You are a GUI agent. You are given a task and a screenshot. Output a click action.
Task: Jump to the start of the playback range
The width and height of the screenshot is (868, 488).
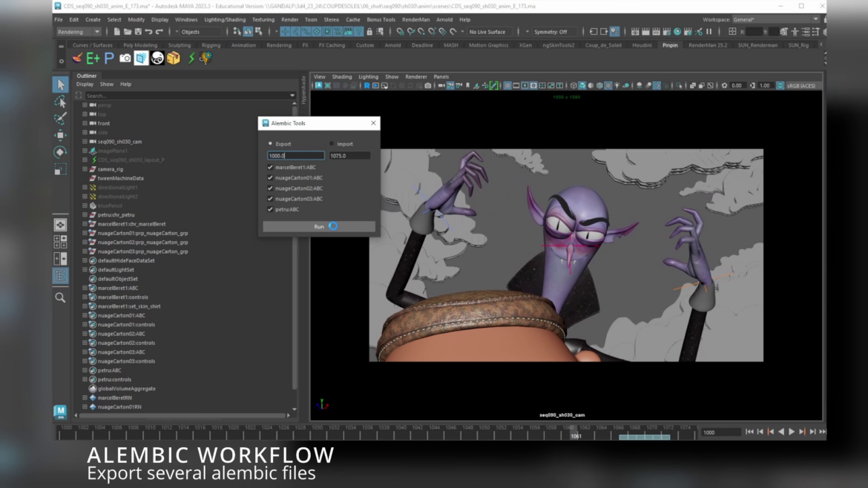[749, 432]
